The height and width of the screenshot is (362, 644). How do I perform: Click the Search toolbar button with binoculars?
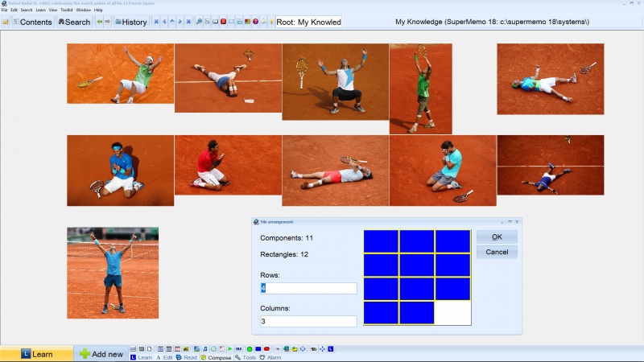coord(74,22)
